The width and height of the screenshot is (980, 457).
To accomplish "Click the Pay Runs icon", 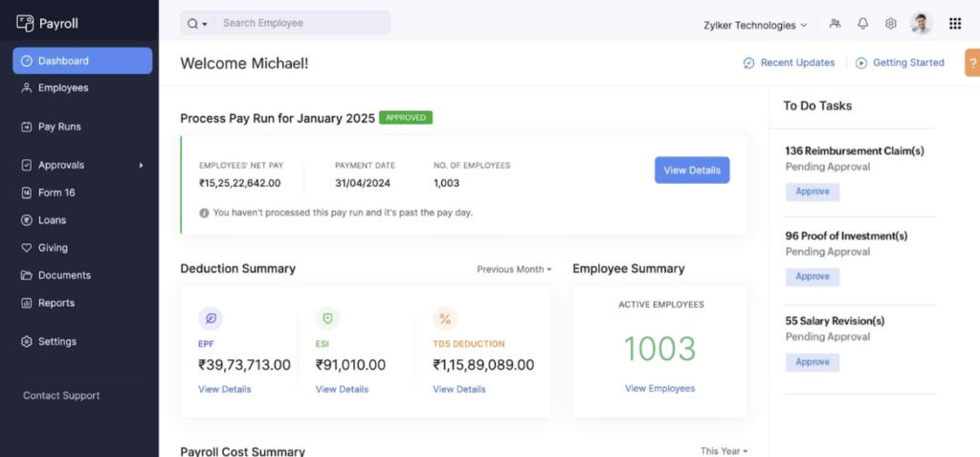I will pyautogui.click(x=26, y=126).
